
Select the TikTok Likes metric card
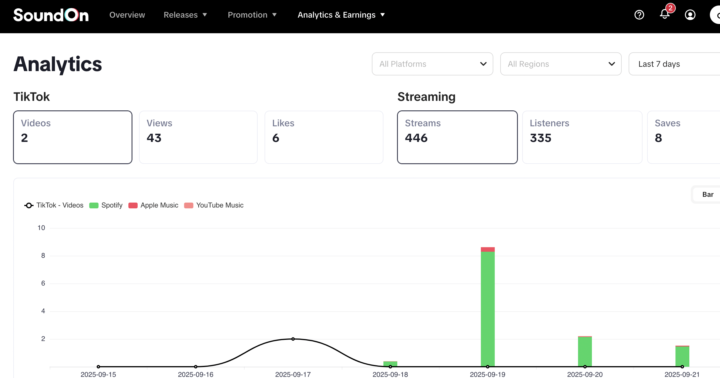tap(324, 137)
